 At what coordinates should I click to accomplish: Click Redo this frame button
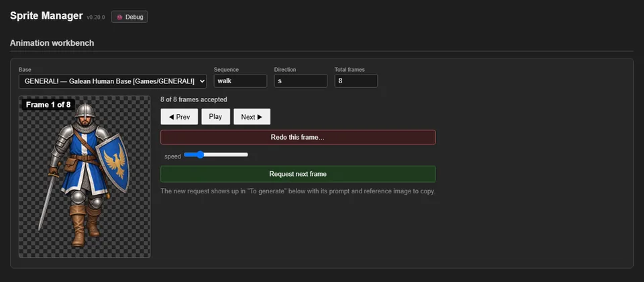pyautogui.click(x=298, y=137)
